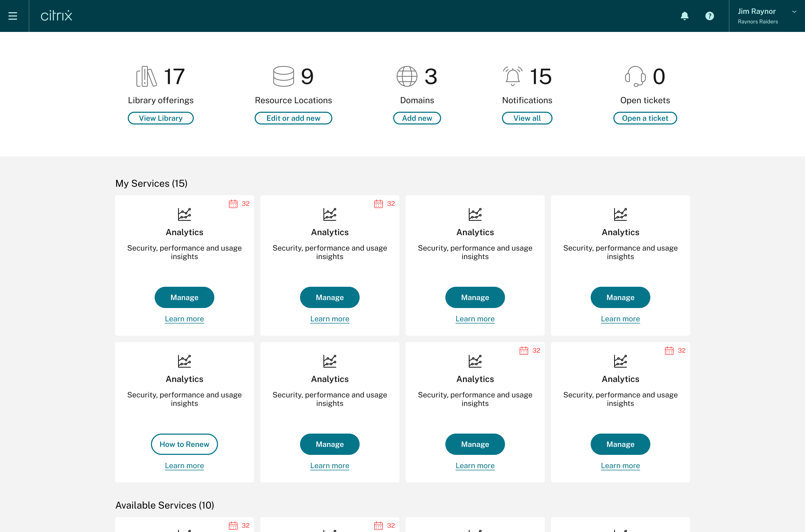
Task: Click the Open tickets count 0
Action: pos(659,76)
